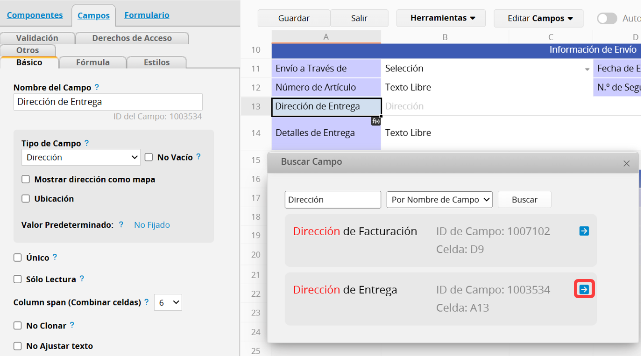
Task: Toggle the Auto switch in toolbar
Action: click(607, 18)
